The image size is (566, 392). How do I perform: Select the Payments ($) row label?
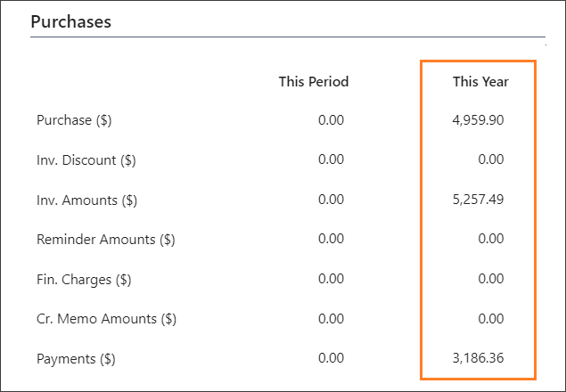tap(77, 360)
